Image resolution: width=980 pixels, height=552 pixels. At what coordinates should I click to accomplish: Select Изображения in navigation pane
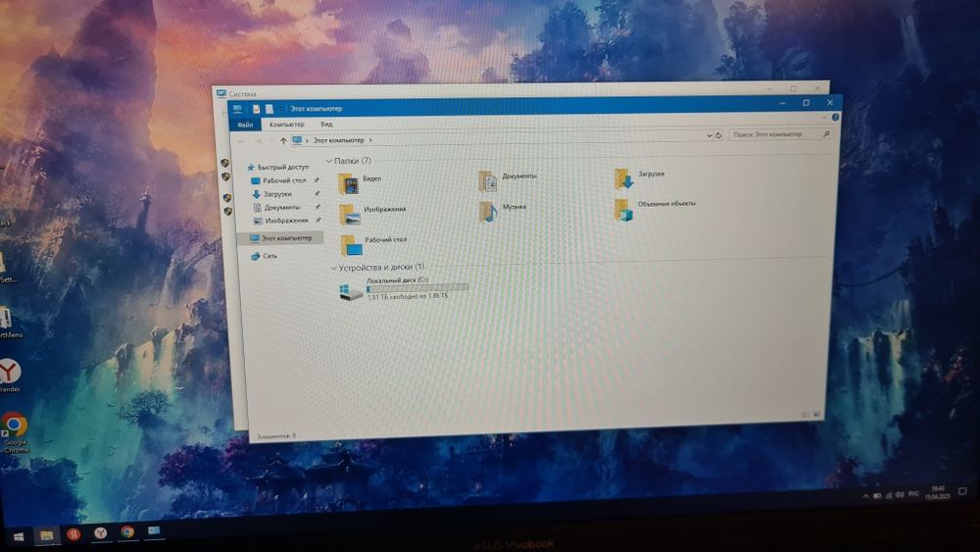pos(281,221)
